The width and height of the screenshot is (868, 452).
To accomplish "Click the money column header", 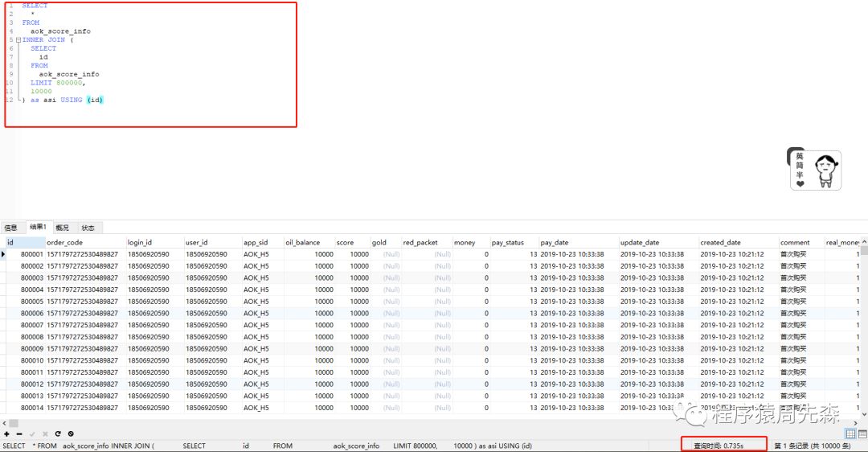I will pos(471,242).
